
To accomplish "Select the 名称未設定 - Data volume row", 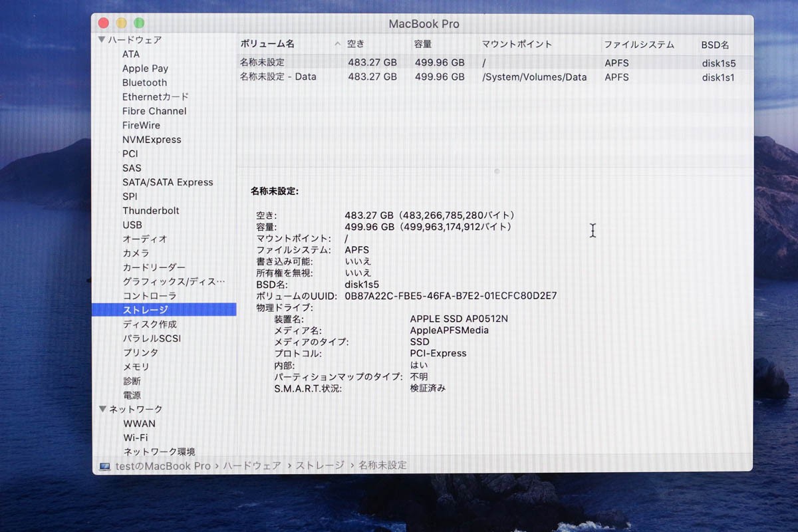I will coord(495,77).
